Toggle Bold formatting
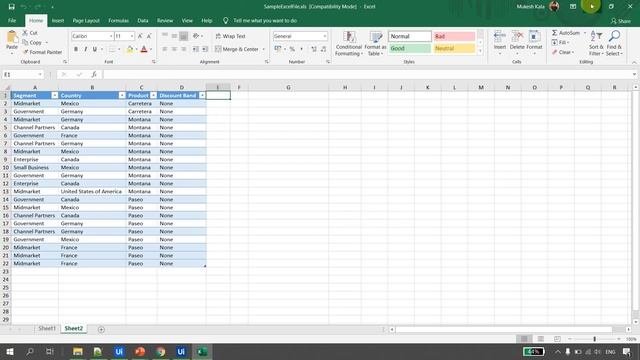640x360 pixels. pos(76,49)
